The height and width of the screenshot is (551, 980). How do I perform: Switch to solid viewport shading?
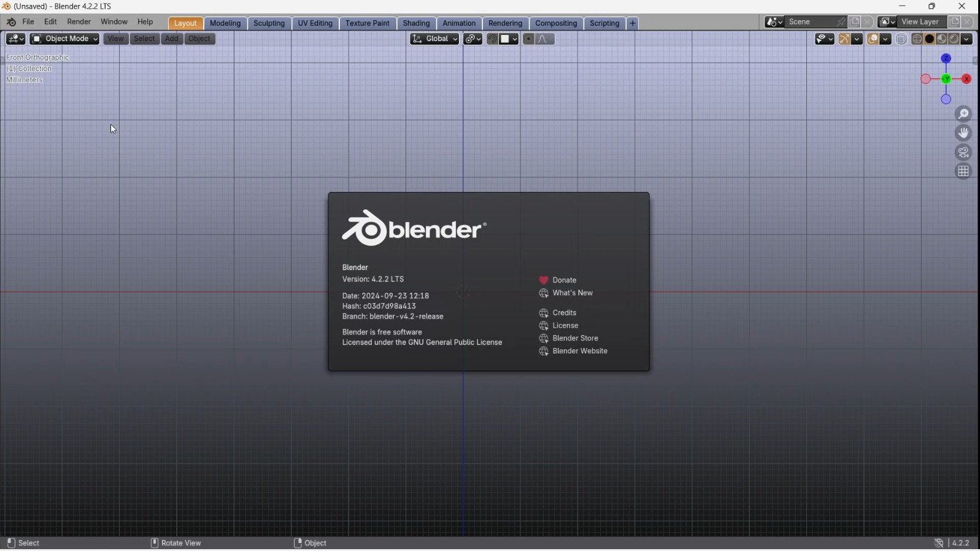point(930,39)
